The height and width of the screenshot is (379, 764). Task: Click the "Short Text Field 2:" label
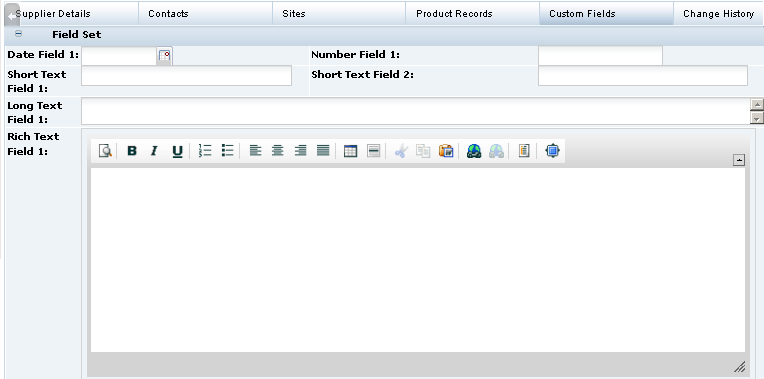[362, 75]
